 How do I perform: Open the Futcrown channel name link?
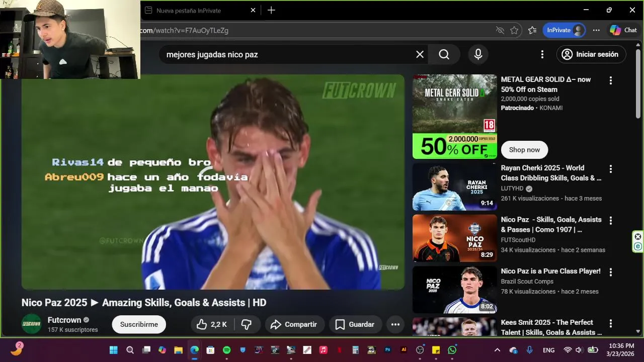coord(64,320)
